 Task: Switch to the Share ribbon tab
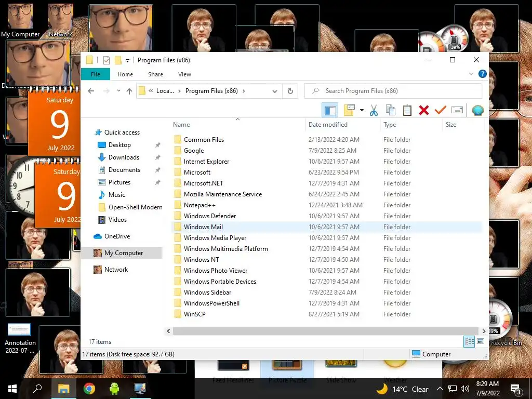click(155, 74)
